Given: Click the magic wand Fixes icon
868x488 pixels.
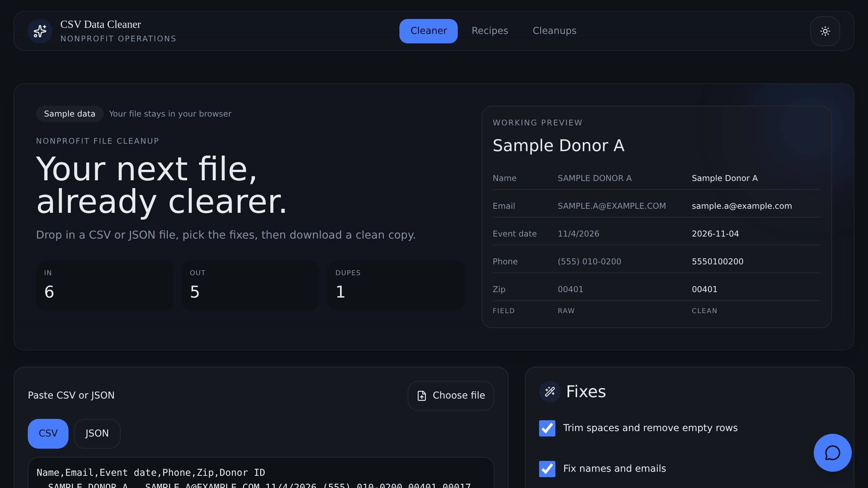Looking at the screenshot, I should 550,392.
